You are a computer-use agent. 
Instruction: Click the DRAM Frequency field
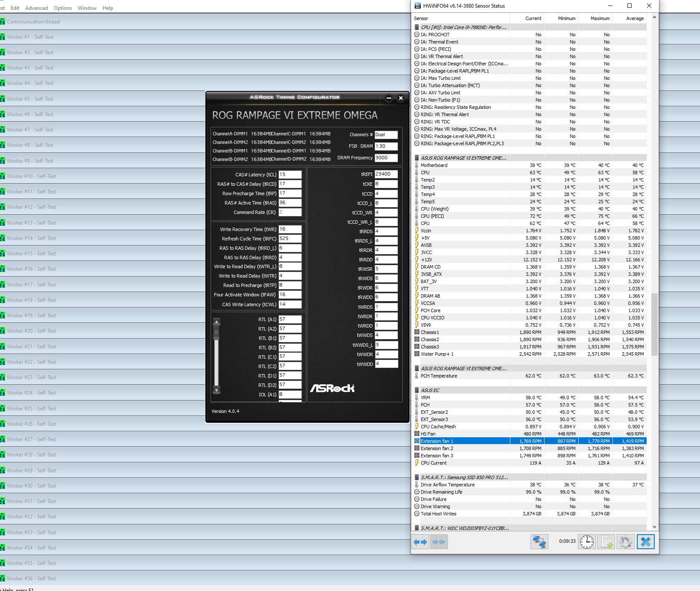coord(386,158)
